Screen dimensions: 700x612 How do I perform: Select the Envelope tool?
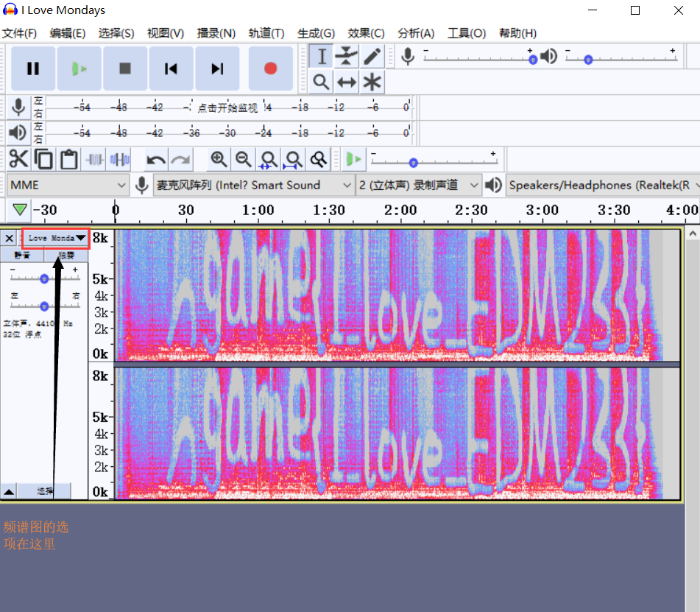coord(347,56)
